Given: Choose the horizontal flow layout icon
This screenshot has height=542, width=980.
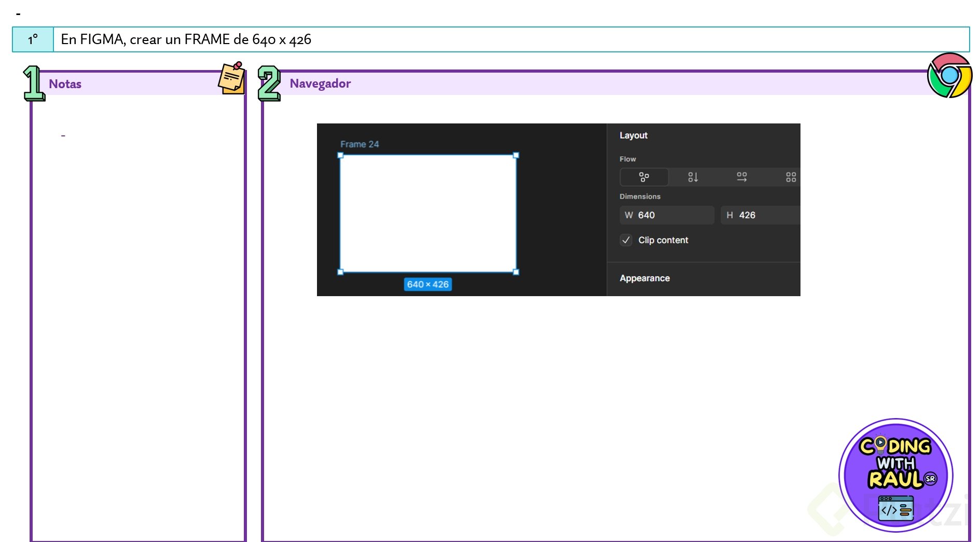Looking at the screenshot, I should point(742,177).
